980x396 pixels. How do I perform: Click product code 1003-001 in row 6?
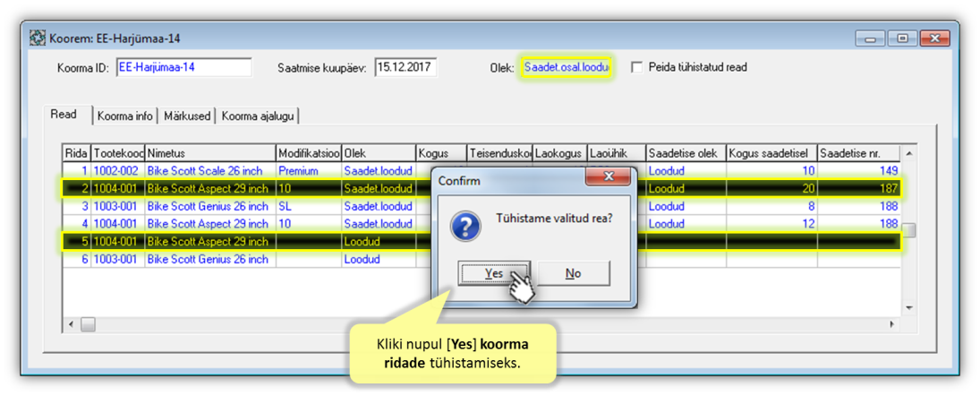118,259
